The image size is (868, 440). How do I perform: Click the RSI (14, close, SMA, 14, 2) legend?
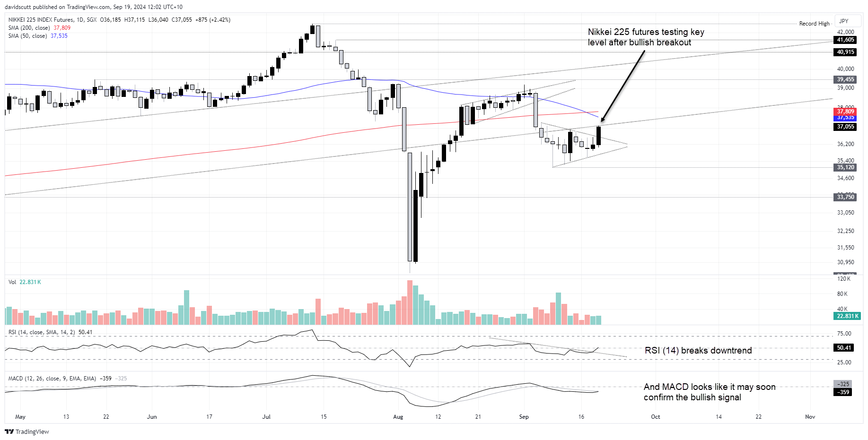(50, 332)
